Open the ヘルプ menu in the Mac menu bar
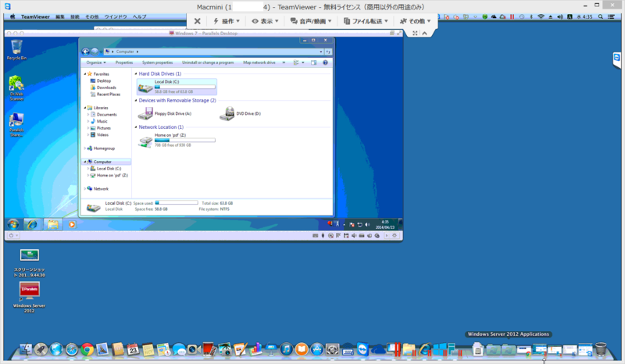The image size is (625, 364). click(140, 16)
